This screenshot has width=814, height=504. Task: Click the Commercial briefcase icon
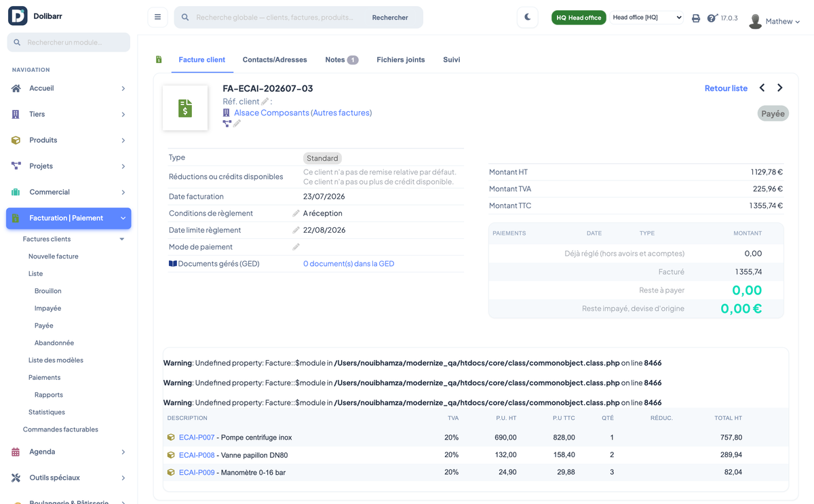coord(16,192)
